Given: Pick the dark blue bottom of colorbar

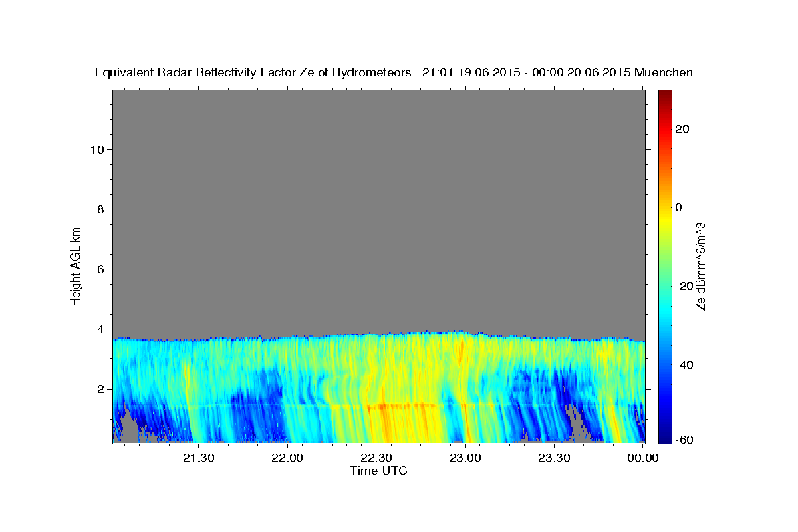Looking at the screenshot, I should pyautogui.click(x=665, y=438).
